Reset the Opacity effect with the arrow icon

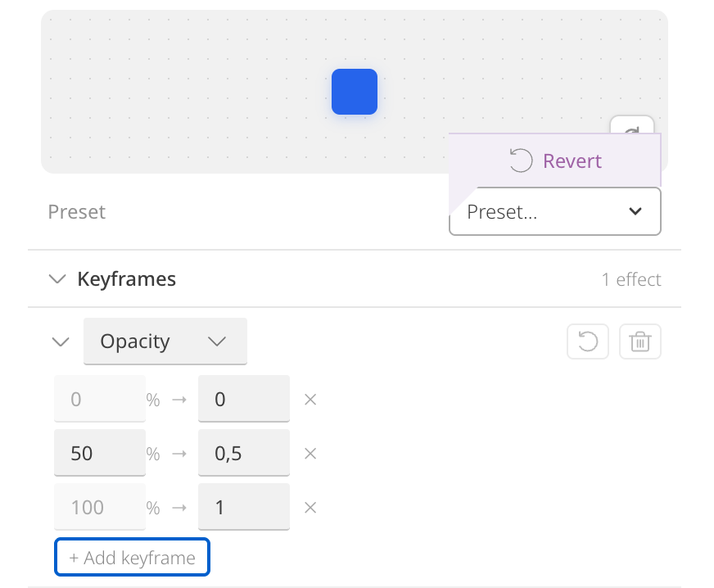[x=588, y=341]
